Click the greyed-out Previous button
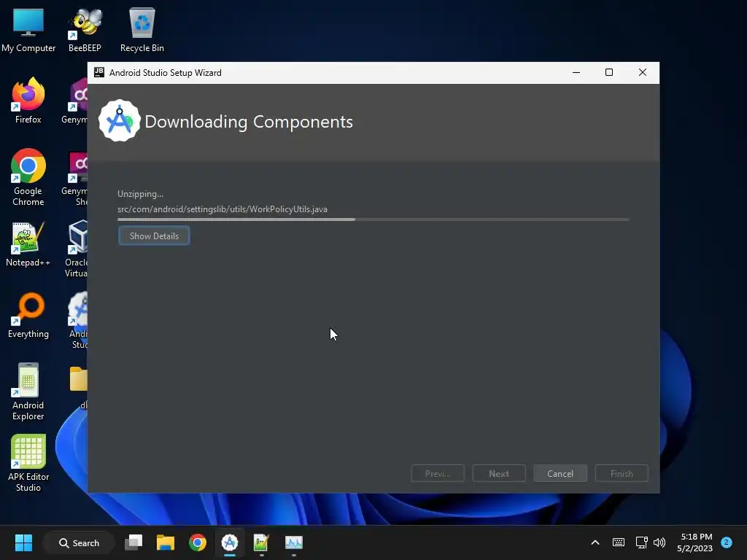 point(438,473)
